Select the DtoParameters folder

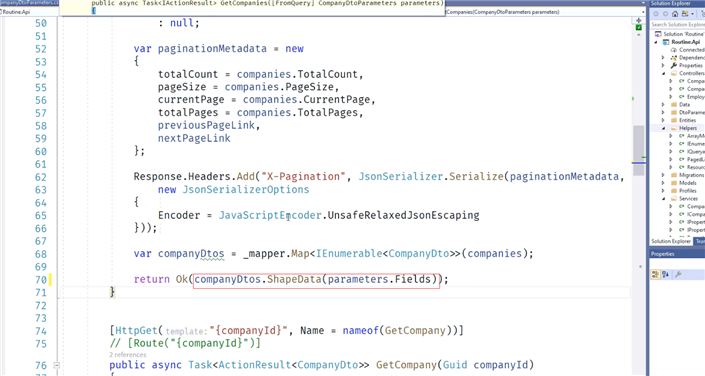(x=692, y=112)
